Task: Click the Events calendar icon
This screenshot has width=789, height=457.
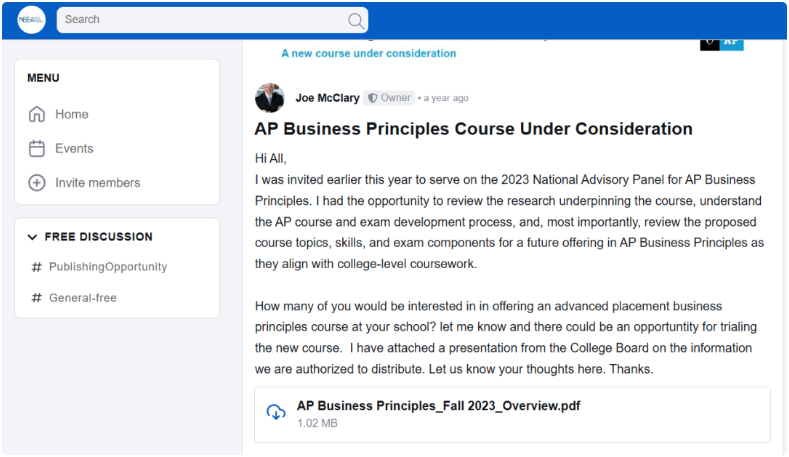Action: (37, 148)
